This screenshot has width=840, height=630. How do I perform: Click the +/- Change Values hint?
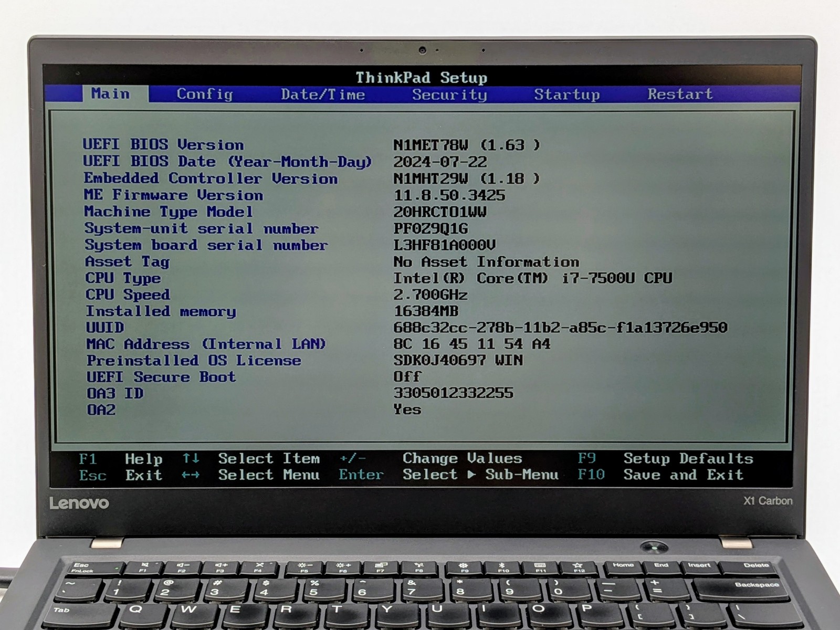click(x=430, y=458)
